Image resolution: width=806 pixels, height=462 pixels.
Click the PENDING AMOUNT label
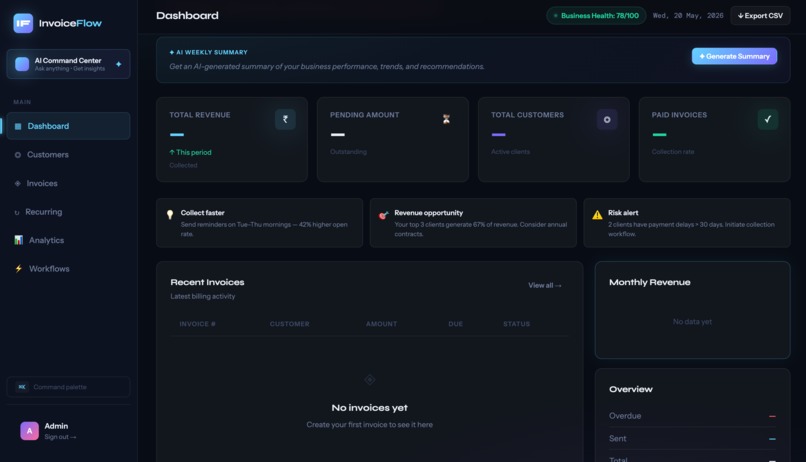tap(364, 115)
